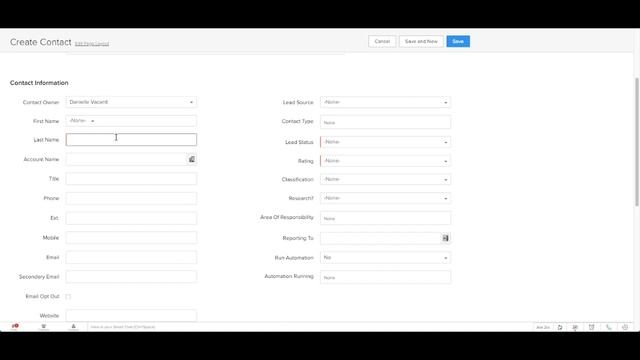Click Area Of Responsibility field
The width and height of the screenshot is (640, 360).
click(385, 218)
